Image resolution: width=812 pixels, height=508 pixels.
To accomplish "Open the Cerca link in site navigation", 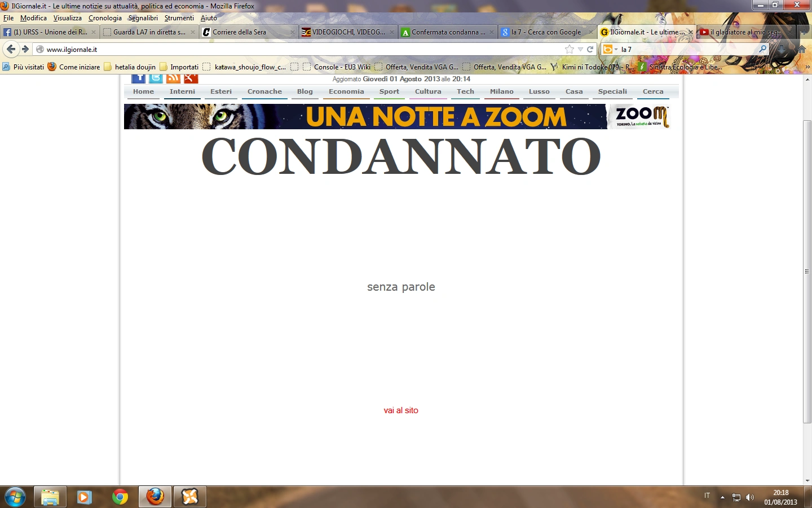I will (653, 91).
